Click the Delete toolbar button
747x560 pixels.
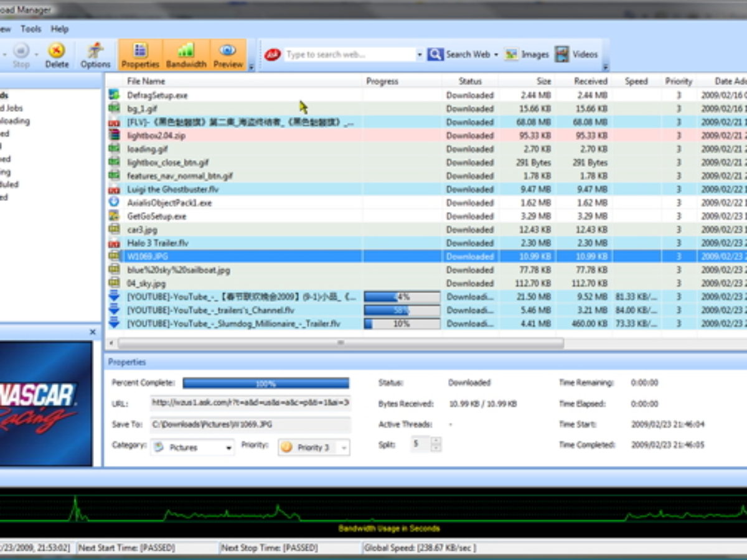(57, 55)
